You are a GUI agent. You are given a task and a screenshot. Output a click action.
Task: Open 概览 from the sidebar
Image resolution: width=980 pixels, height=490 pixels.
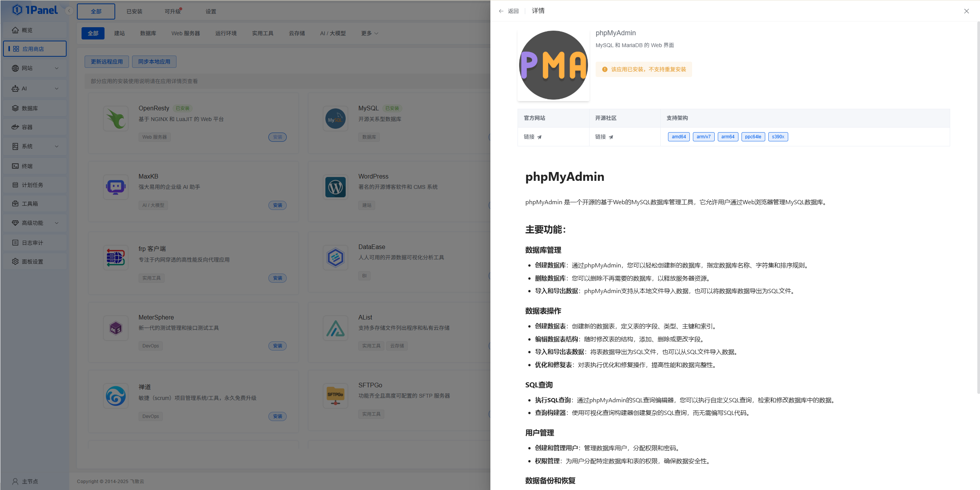pyautogui.click(x=27, y=30)
